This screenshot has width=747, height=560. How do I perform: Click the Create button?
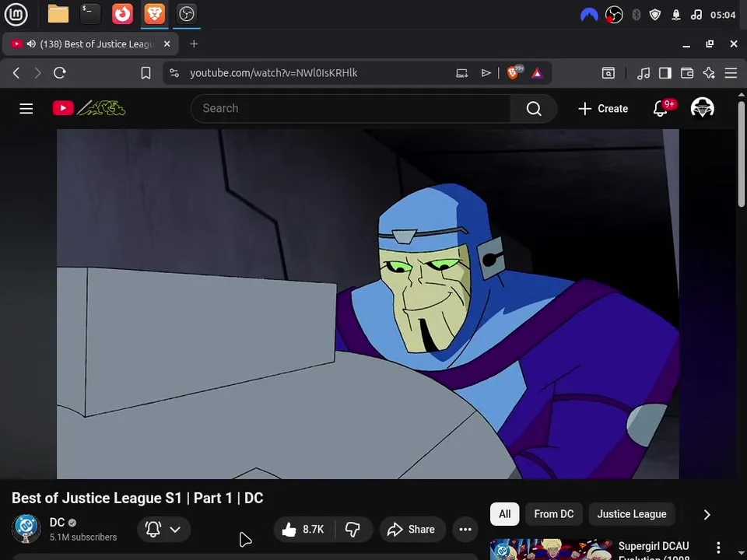[603, 109]
